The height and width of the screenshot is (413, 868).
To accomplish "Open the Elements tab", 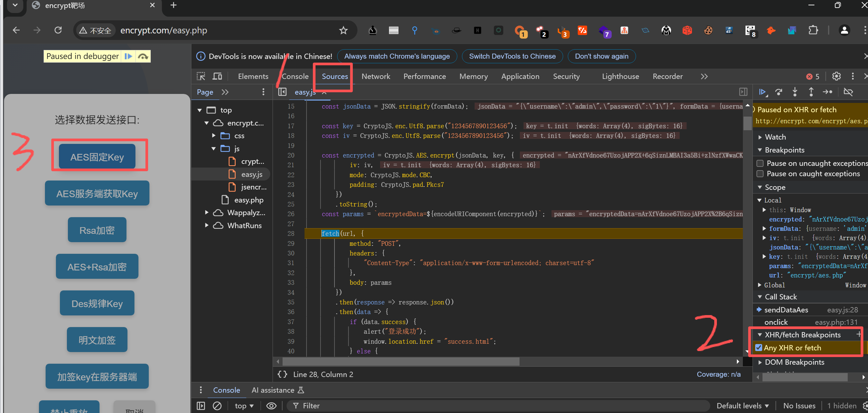I will [x=253, y=77].
